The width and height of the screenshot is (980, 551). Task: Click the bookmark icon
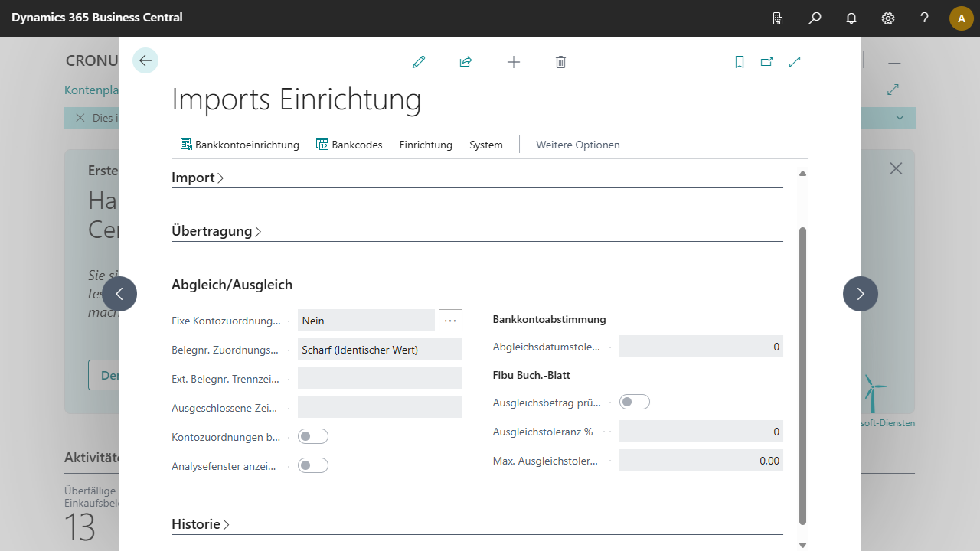tap(740, 62)
